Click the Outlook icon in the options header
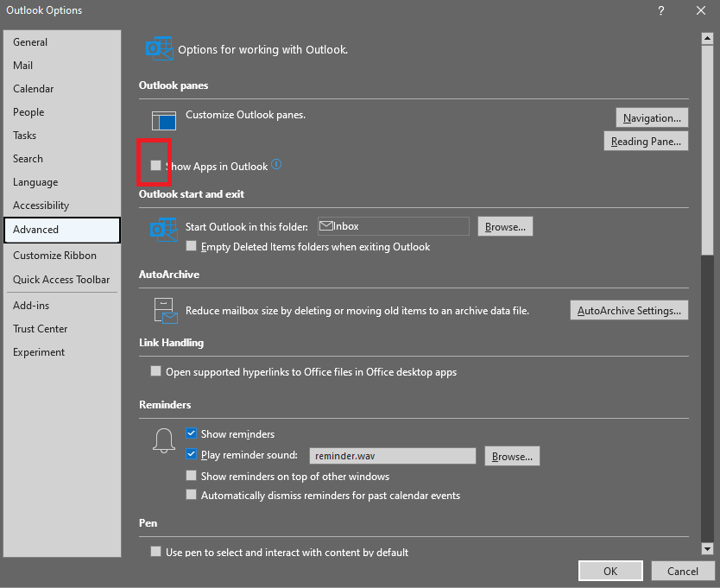Screen dimensions: 720x588 [x=159, y=48]
